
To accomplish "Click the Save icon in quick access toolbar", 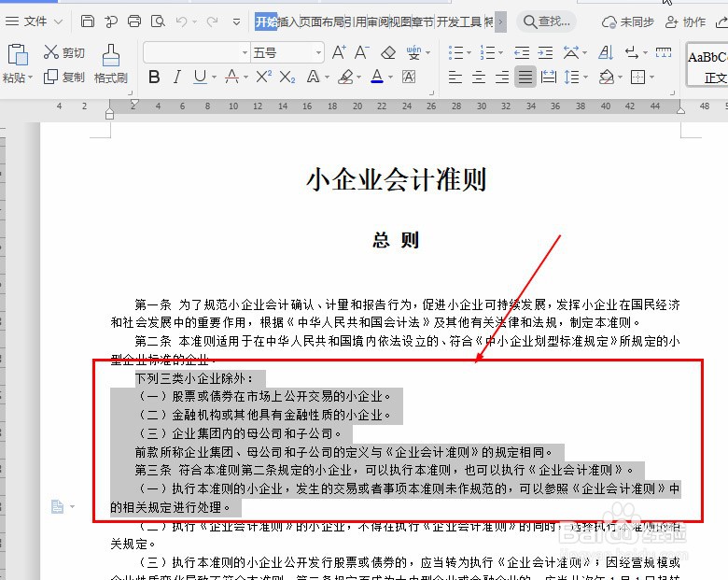I will coord(88,21).
